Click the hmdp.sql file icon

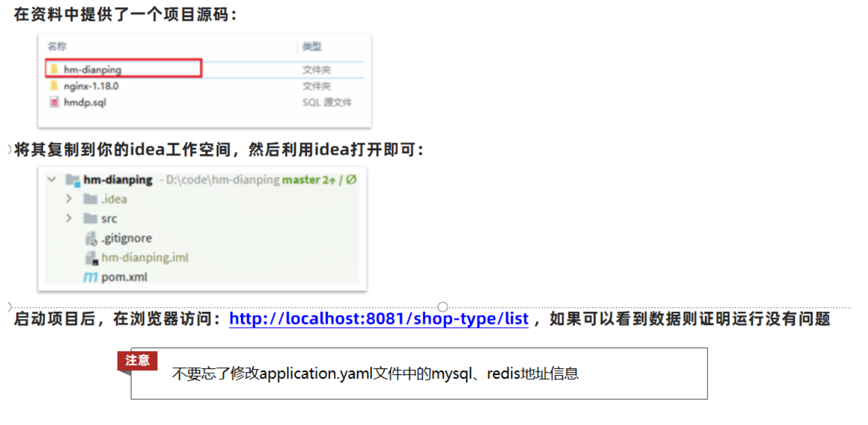(54, 102)
